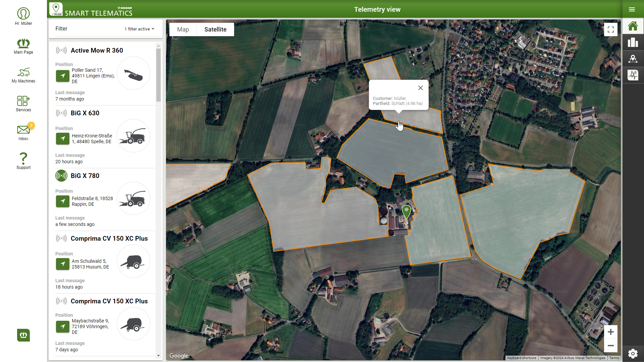The width and height of the screenshot is (644, 362).
Task: Expand the '1 filter active' dropdown
Action: tap(140, 29)
